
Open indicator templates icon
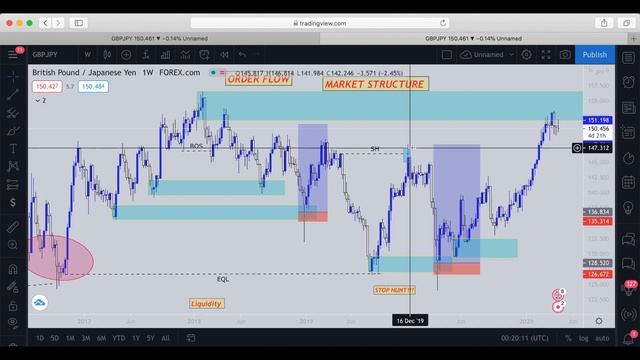coord(185,54)
